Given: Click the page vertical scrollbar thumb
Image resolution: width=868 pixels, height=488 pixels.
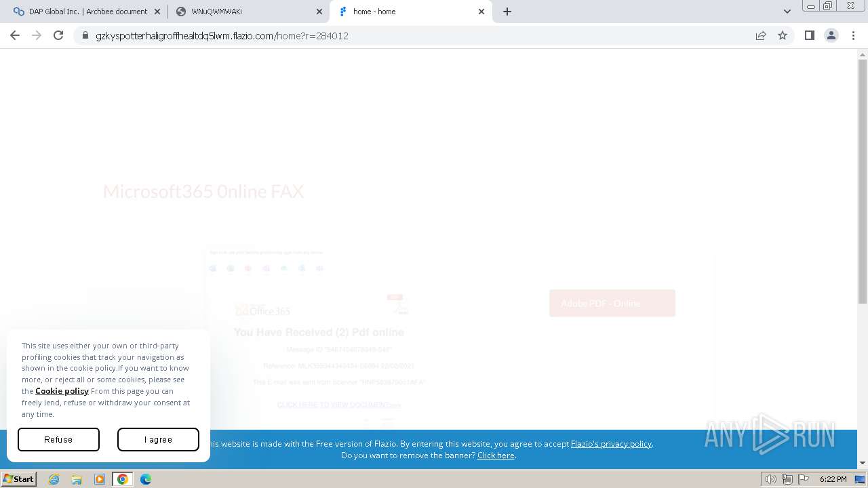Looking at the screenshot, I should tap(863, 181).
